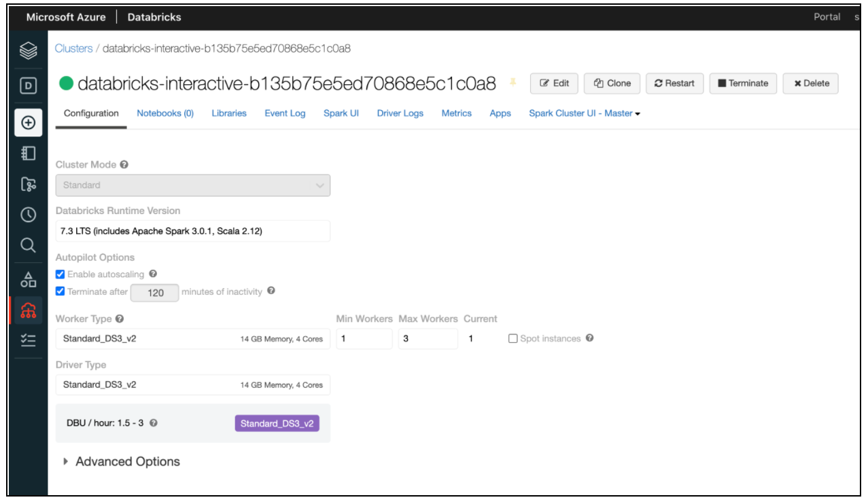The height and width of the screenshot is (504, 868).
Task: Switch to the Notebooks (0) tab
Action: (x=165, y=113)
